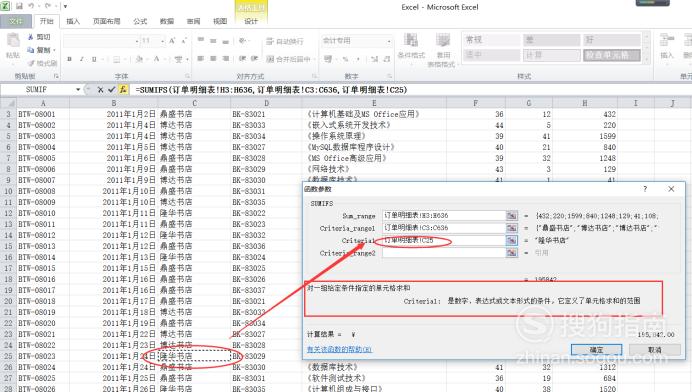Click range selector icon for Criteria1
Screen dimensions: 692x392
(511, 240)
